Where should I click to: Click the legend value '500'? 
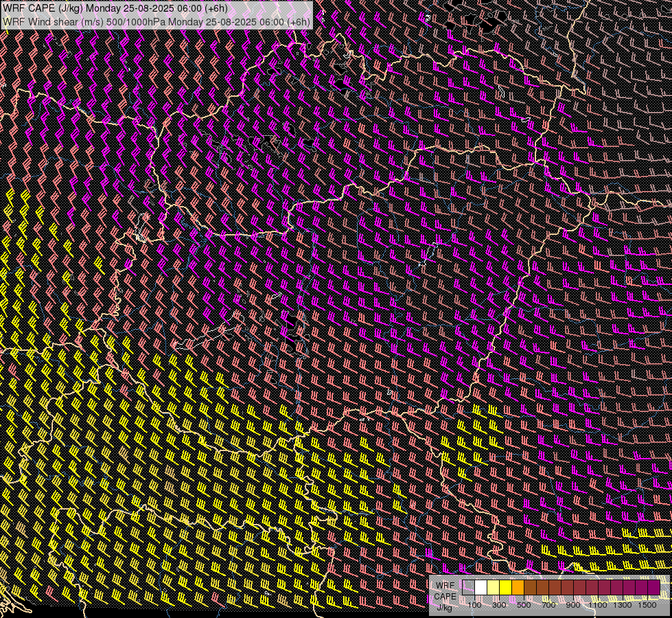(x=524, y=605)
